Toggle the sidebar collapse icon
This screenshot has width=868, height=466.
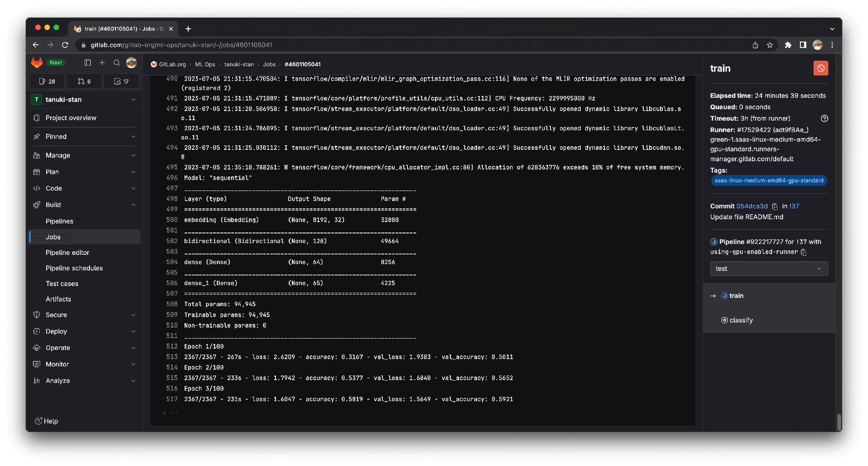coord(87,63)
